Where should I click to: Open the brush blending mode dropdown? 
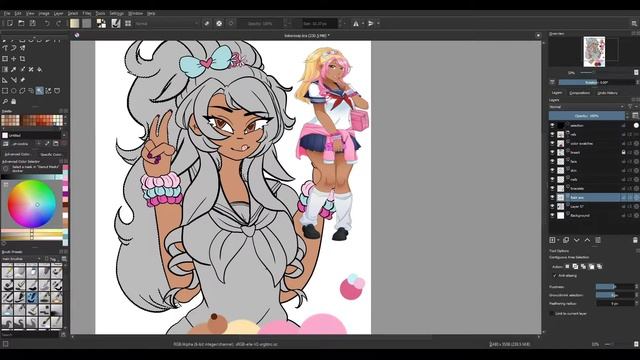click(x=166, y=24)
